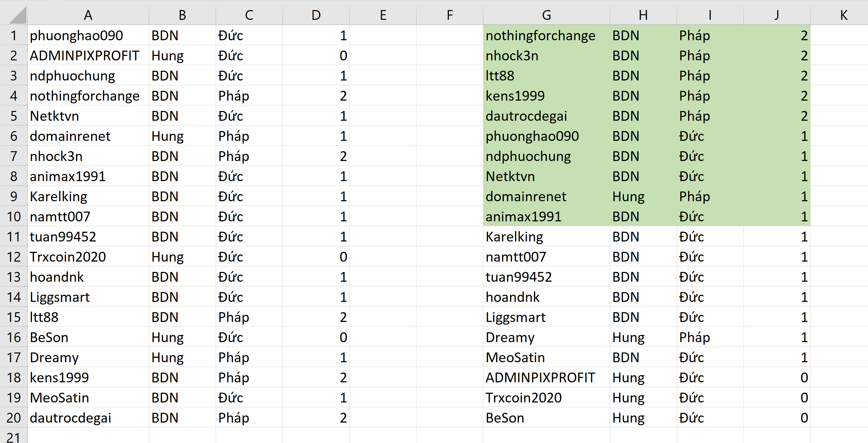Click the MeoSatin cell in column A

point(59,397)
